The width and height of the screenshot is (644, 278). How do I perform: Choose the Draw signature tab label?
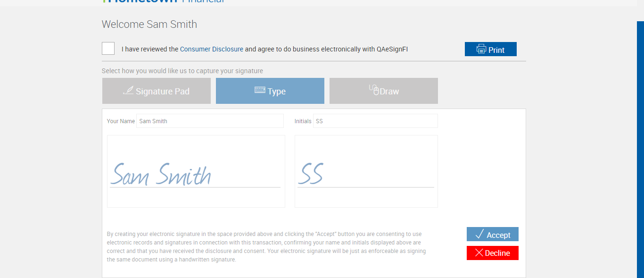[389, 92]
